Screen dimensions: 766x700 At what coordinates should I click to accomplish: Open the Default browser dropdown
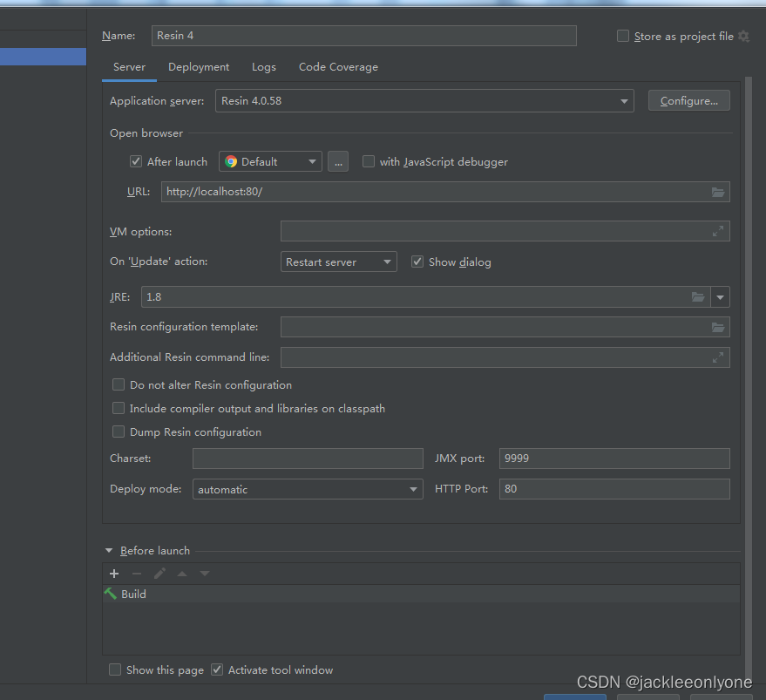[x=270, y=161]
